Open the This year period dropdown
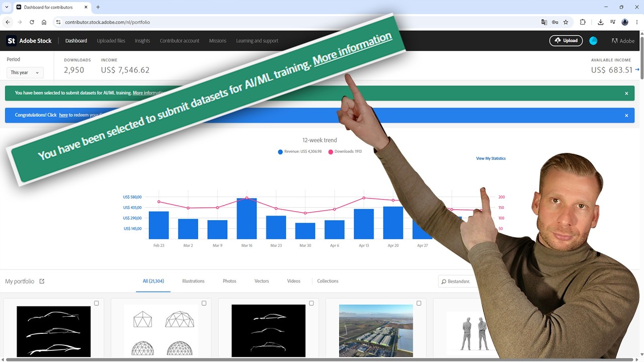The image size is (644, 362). tap(25, 72)
